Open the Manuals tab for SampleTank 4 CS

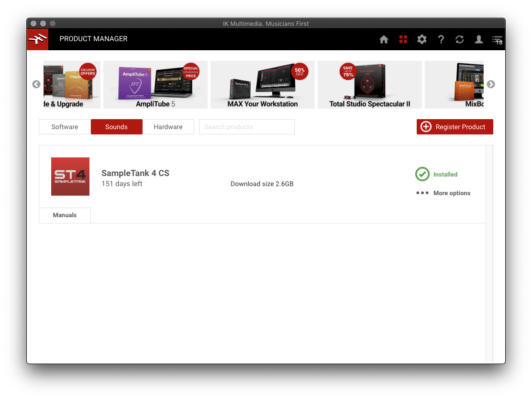click(65, 215)
